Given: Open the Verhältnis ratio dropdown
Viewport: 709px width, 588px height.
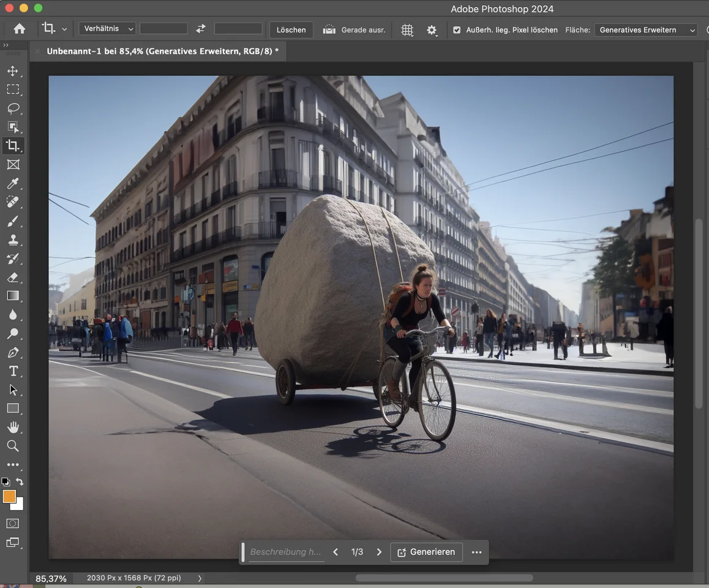Looking at the screenshot, I should click(x=107, y=29).
